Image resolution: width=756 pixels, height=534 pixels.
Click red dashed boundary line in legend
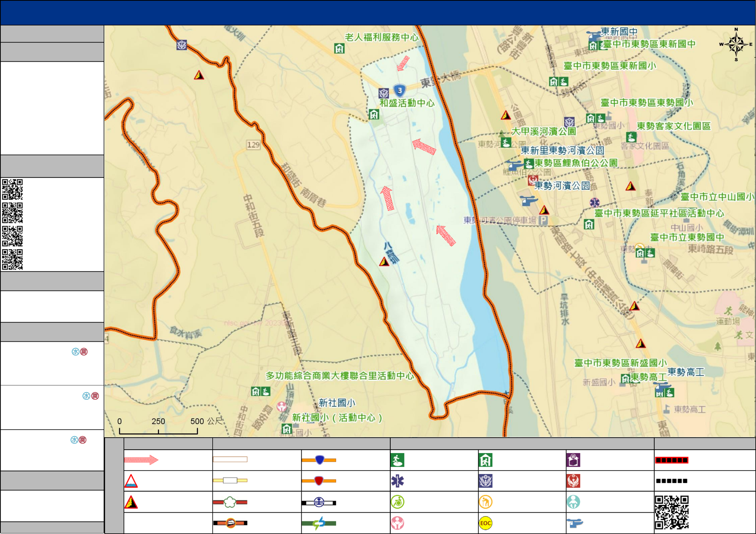pos(672,460)
